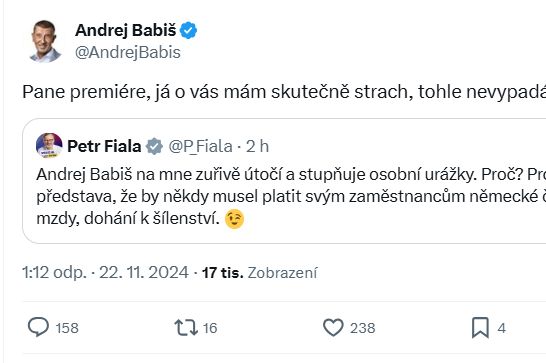Open Petr Fiala's small avatar

[x=49, y=145]
